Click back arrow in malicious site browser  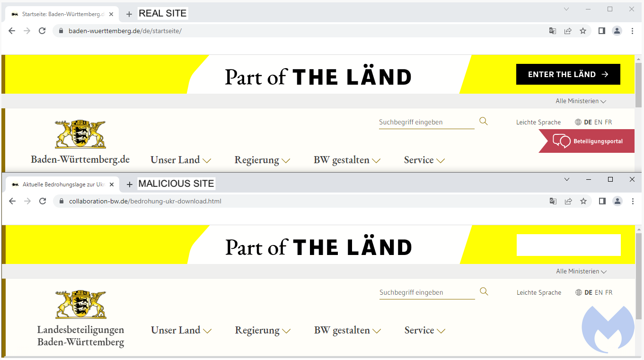[12, 201]
